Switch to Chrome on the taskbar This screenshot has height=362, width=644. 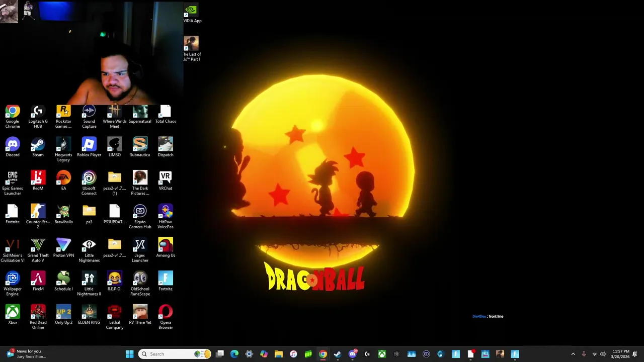[323, 354]
